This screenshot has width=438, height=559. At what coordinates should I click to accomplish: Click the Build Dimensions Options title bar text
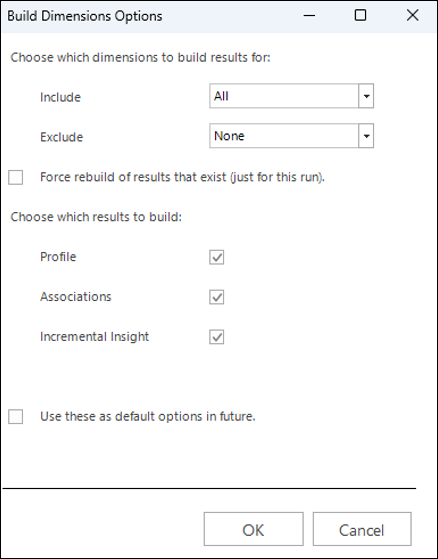(85, 16)
